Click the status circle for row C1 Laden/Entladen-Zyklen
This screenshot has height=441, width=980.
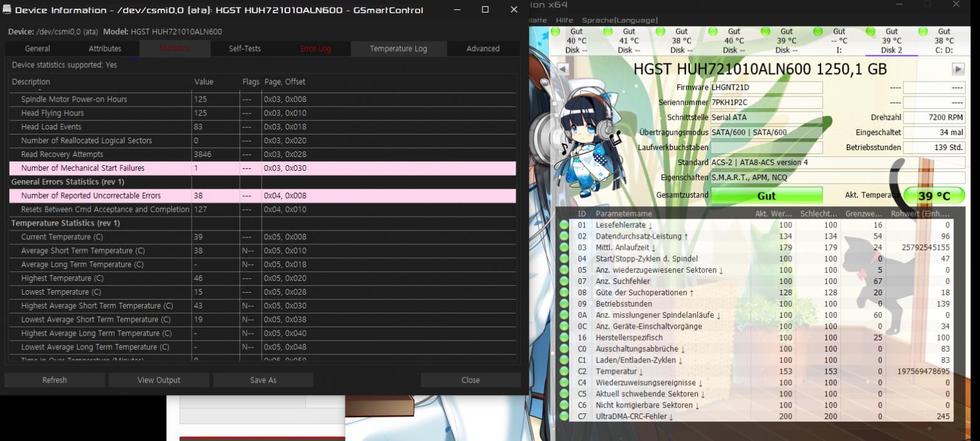point(563,361)
